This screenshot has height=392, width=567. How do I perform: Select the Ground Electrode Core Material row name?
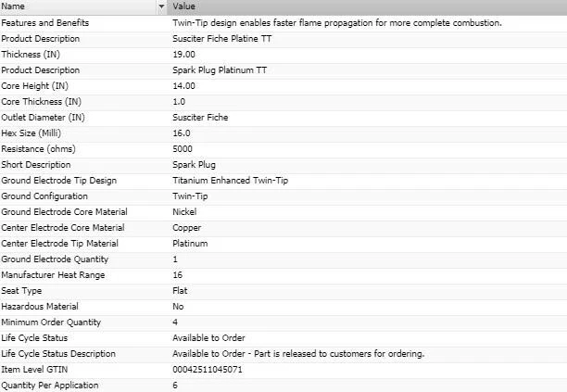coord(64,211)
